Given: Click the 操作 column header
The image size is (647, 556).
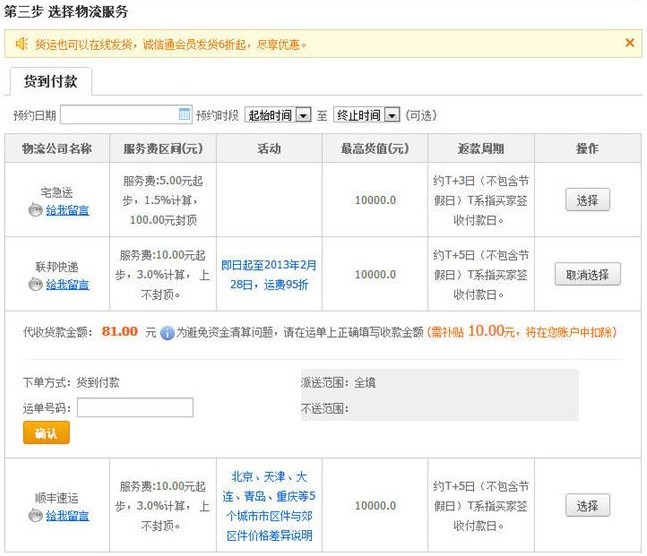Looking at the screenshot, I should pyautogui.click(x=587, y=148).
